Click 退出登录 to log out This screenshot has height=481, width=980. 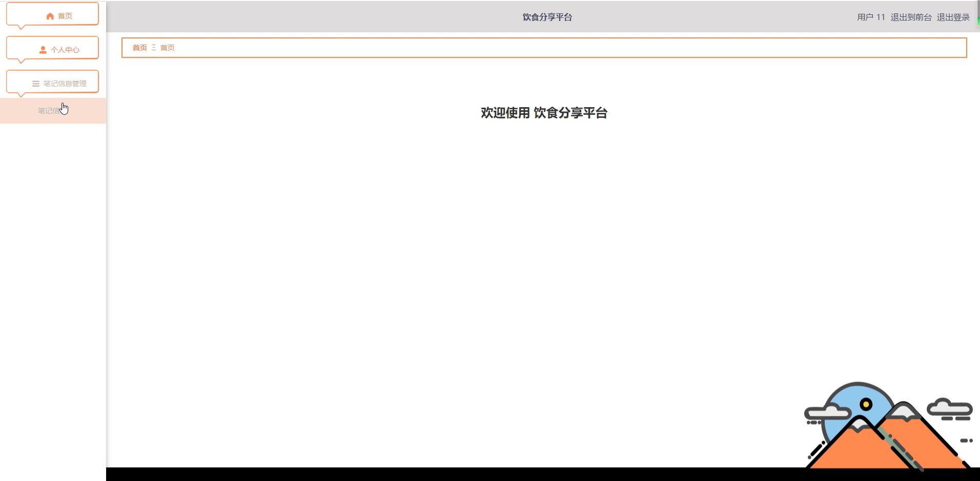click(953, 17)
